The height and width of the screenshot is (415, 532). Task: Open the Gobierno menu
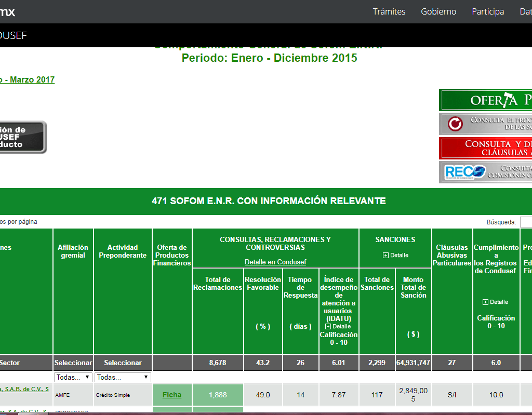[438, 11]
